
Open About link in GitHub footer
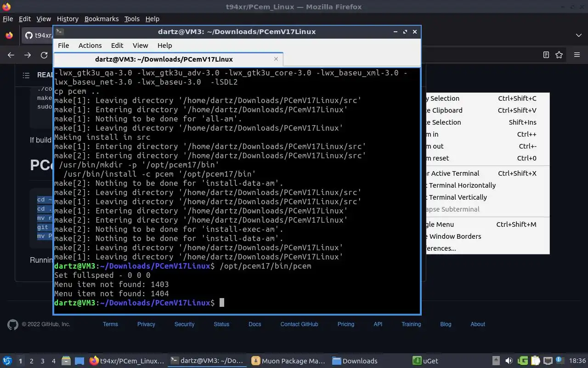pyautogui.click(x=478, y=324)
